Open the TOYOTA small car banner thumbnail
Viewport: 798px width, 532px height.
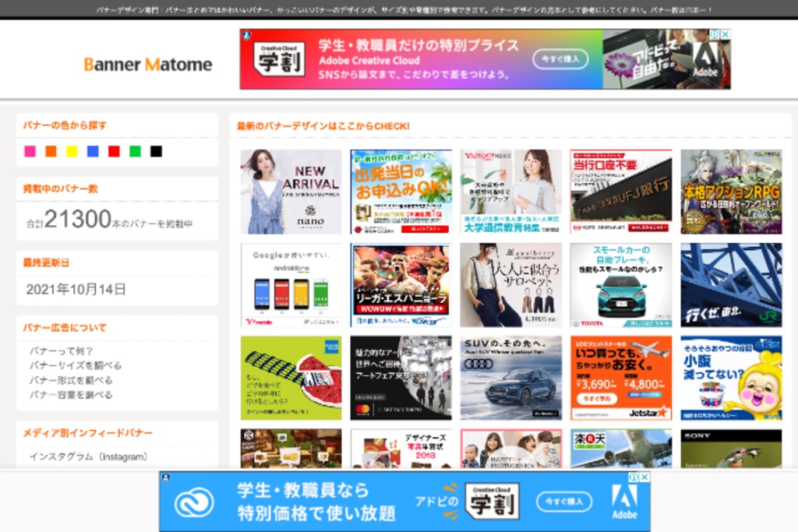620,284
